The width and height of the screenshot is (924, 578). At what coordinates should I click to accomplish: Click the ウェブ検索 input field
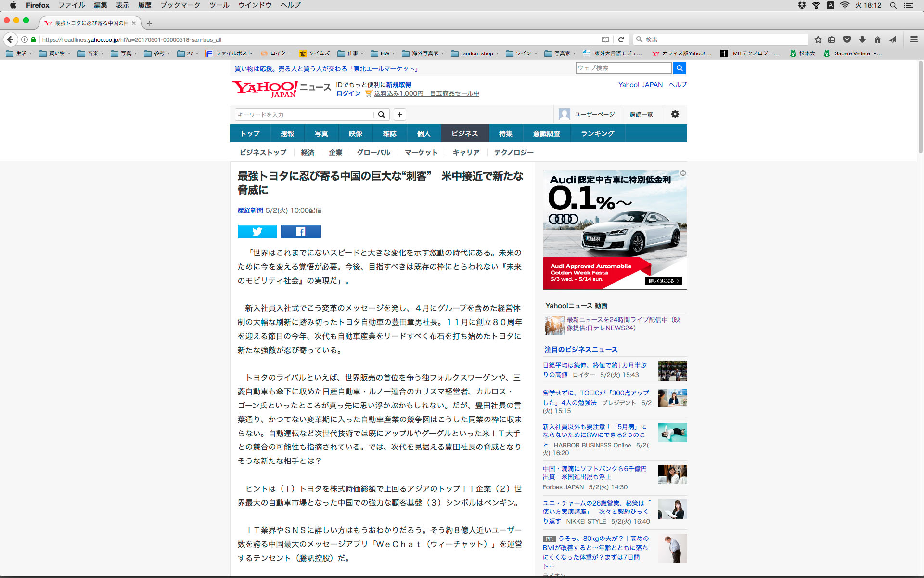pyautogui.click(x=623, y=68)
